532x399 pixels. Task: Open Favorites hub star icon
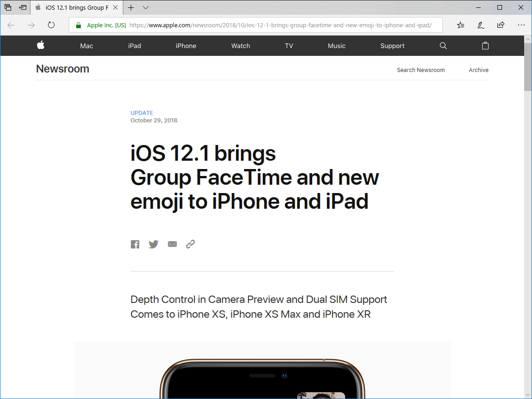pyautogui.click(x=460, y=25)
